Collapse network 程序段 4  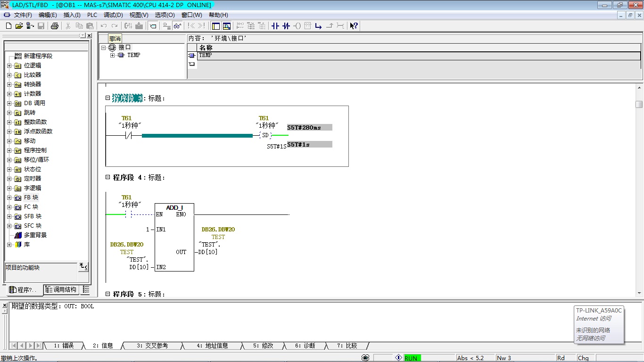(x=107, y=178)
